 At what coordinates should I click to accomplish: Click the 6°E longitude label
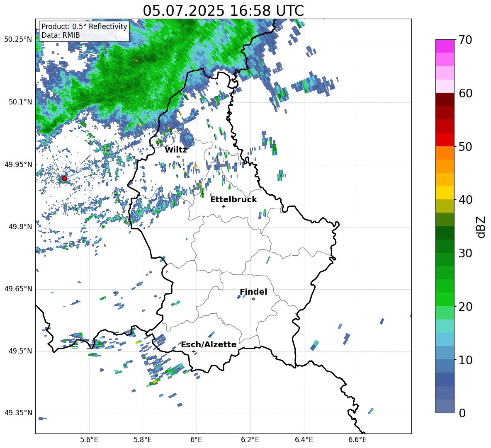click(196, 440)
